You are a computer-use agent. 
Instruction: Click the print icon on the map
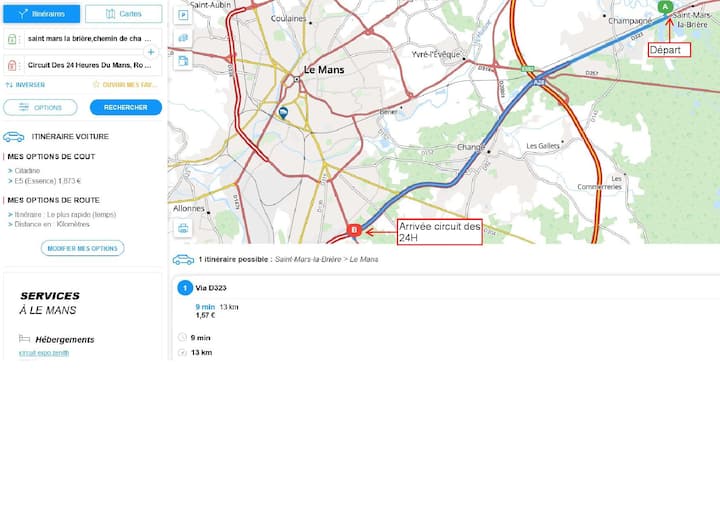[183, 228]
